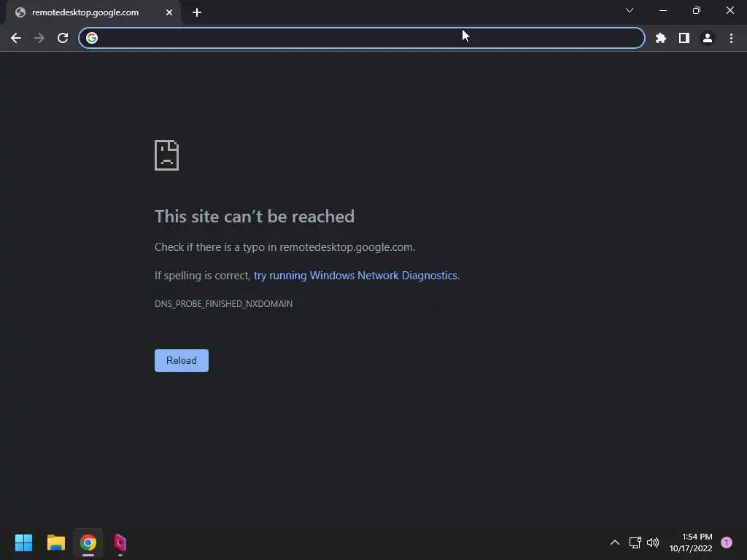Image resolution: width=747 pixels, height=560 pixels.
Task: Close the remotedesktop.google.com tab
Action: 169,12
